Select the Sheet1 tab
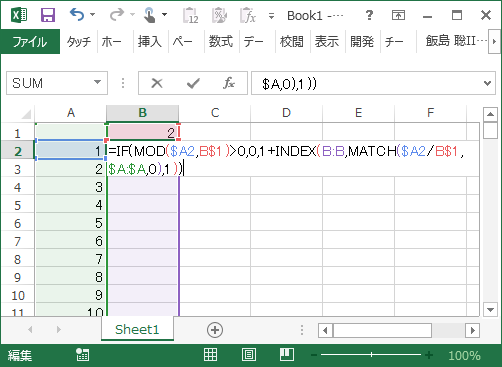 pos(137,329)
